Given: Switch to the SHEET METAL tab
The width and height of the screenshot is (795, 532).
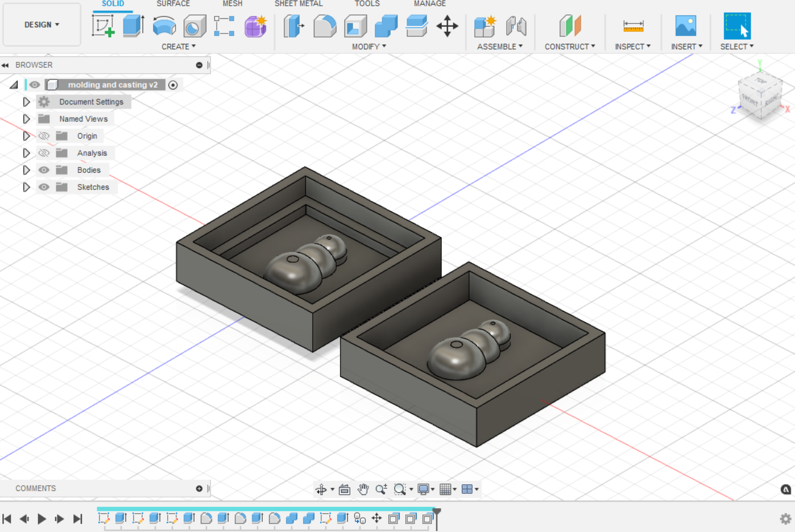Looking at the screenshot, I should 299,4.
